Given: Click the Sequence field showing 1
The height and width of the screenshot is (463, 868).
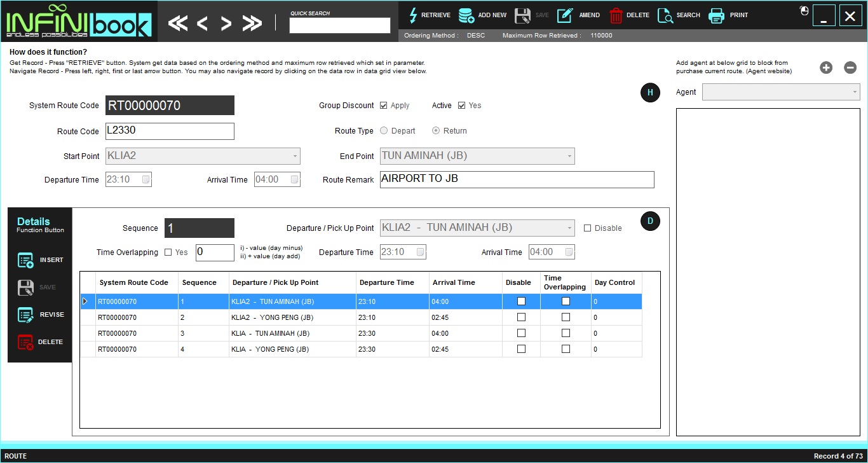Looking at the screenshot, I should pyautogui.click(x=200, y=228).
